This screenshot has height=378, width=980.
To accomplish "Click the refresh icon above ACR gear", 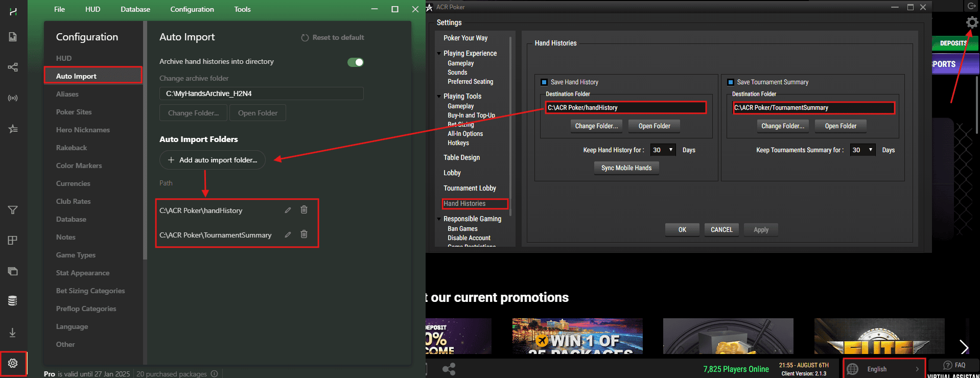I will (971, 6).
